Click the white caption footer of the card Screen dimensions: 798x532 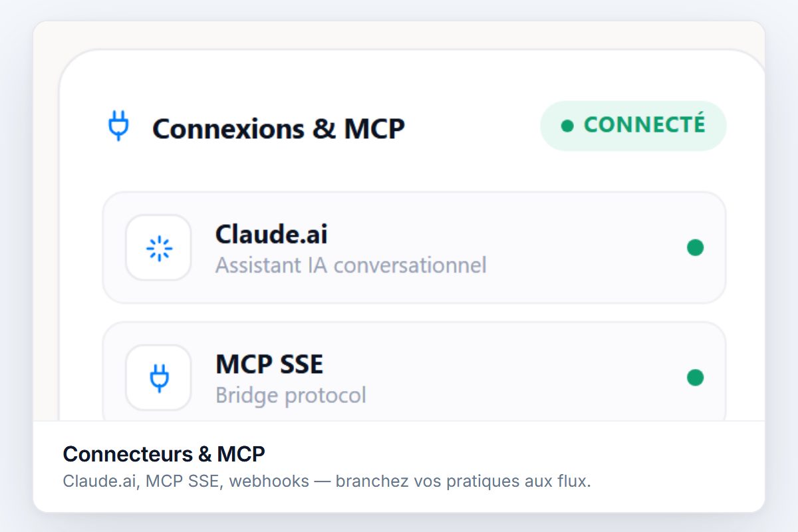click(399, 467)
